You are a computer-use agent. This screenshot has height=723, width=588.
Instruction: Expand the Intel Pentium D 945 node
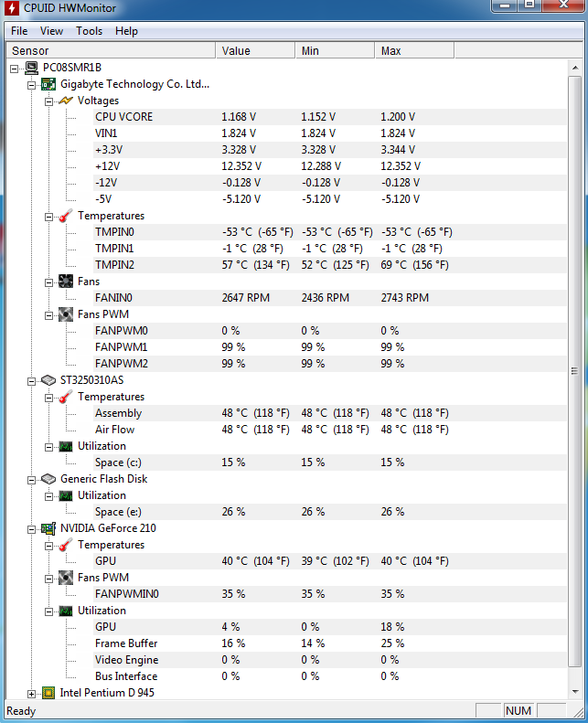click(31, 694)
